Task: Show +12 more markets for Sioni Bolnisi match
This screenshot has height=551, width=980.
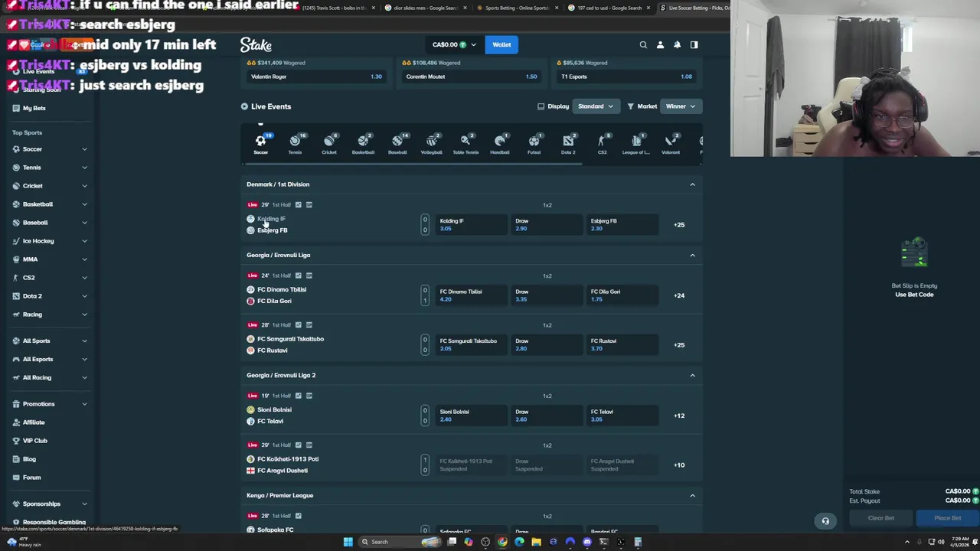Action: click(x=679, y=416)
